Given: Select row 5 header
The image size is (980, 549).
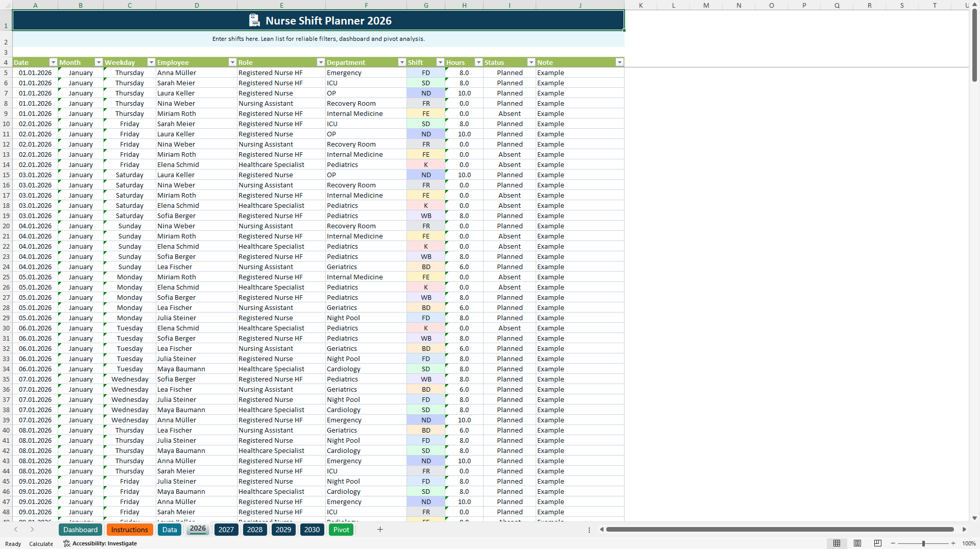Looking at the screenshot, I should (x=6, y=73).
